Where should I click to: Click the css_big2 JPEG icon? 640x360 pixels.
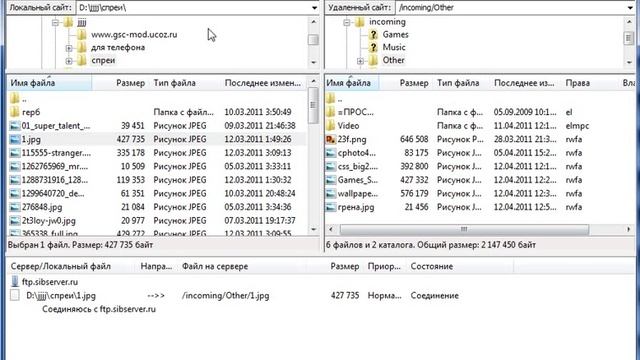pyautogui.click(x=331, y=167)
